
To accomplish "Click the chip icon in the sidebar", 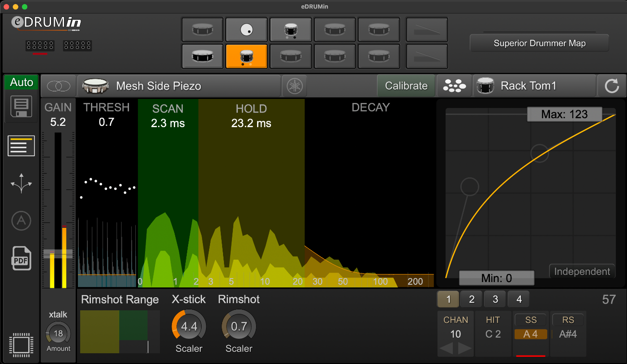I will pos(21,345).
